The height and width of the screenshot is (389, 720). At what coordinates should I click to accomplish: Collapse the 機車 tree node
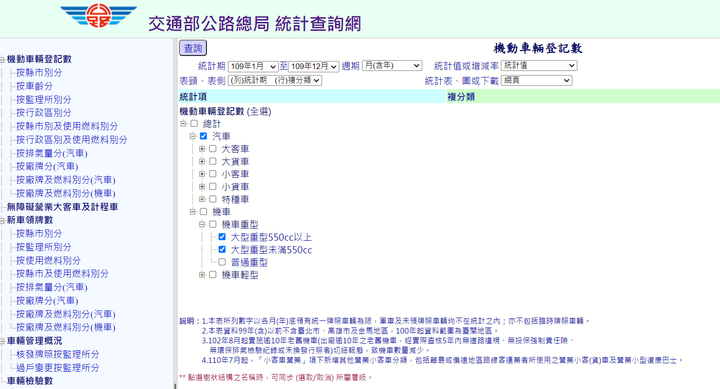(193, 212)
